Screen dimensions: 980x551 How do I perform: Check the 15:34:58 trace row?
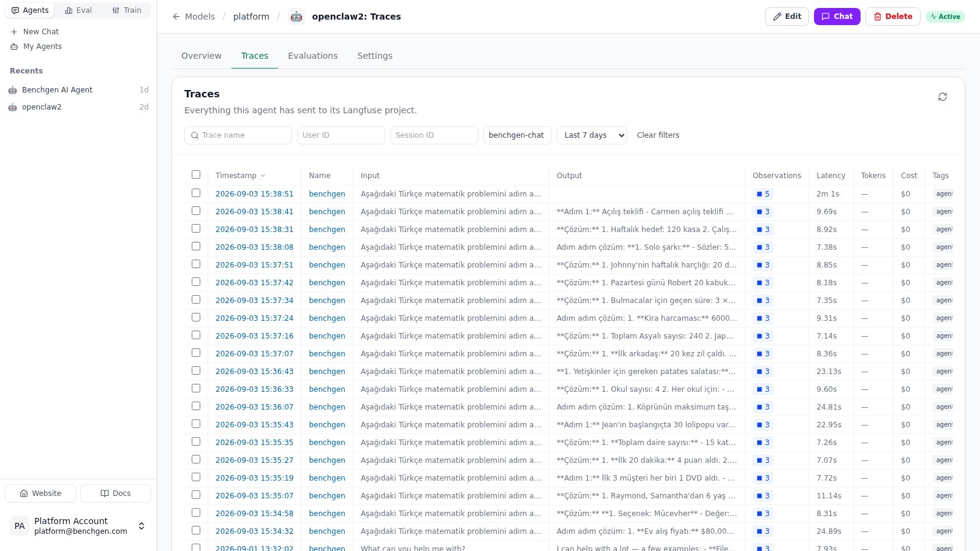click(x=196, y=512)
